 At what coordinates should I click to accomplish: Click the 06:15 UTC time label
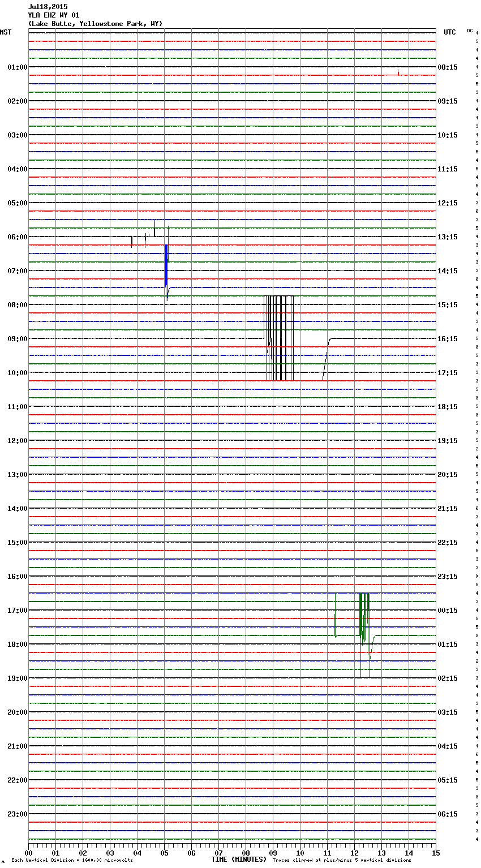click(448, 814)
